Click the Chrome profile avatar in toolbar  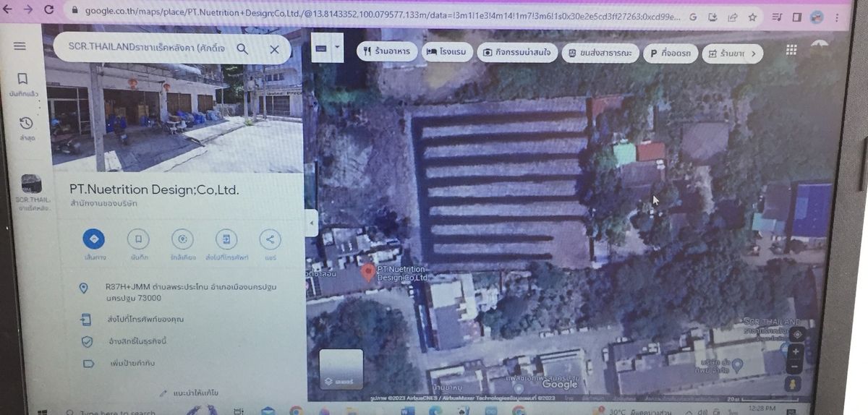pyautogui.click(x=817, y=17)
